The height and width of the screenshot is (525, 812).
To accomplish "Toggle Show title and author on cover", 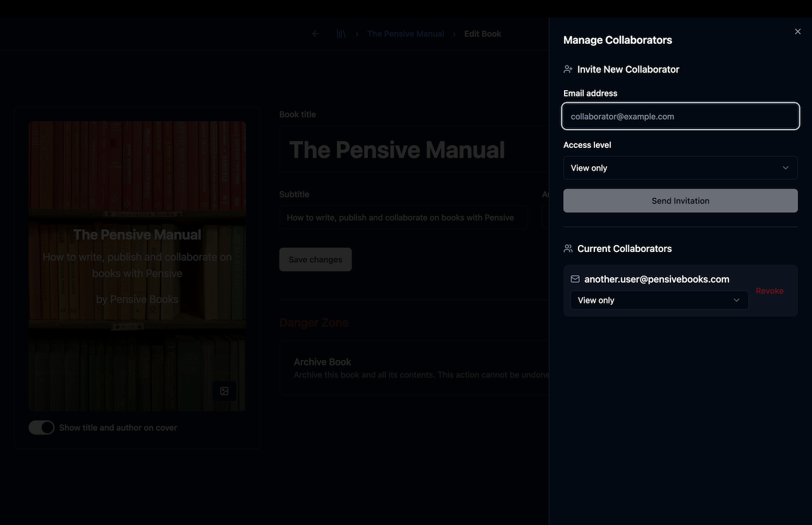I will (41, 428).
